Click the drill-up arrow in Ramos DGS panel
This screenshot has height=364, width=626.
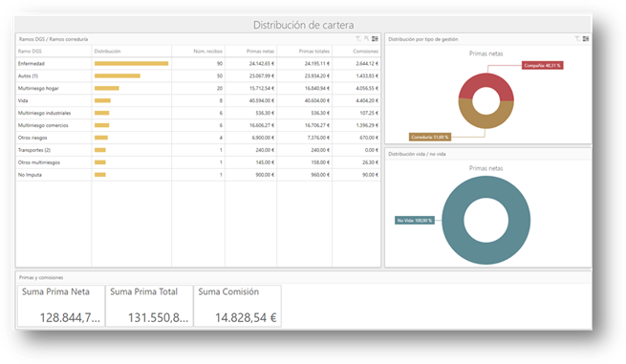366,39
